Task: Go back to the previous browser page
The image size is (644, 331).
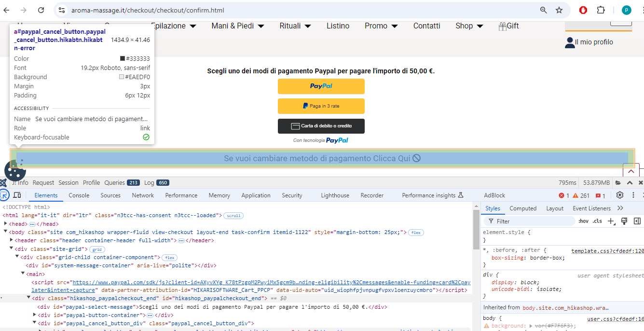Action: (6, 10)
